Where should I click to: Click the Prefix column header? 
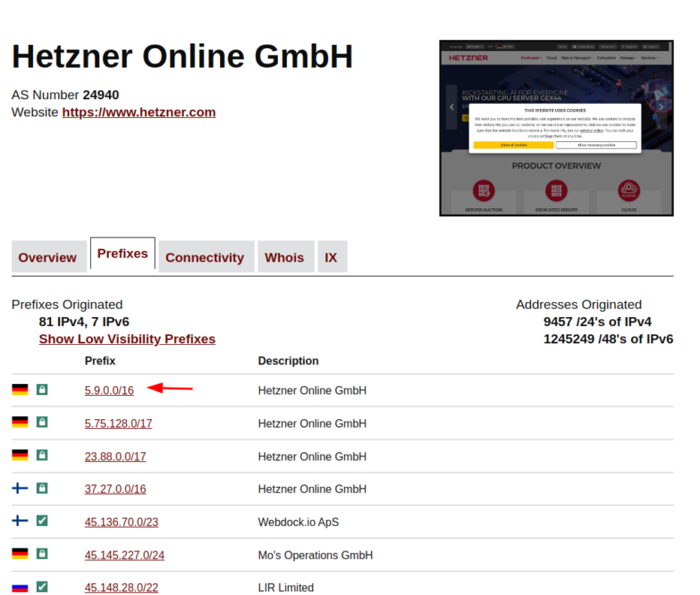tap(100, 360)
